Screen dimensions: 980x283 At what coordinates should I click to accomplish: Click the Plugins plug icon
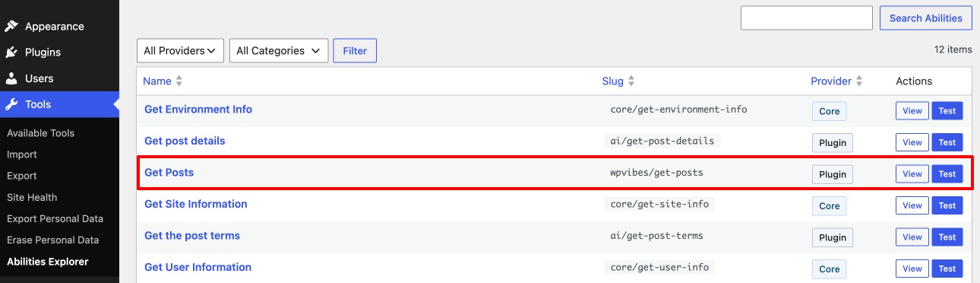[11, 52]
